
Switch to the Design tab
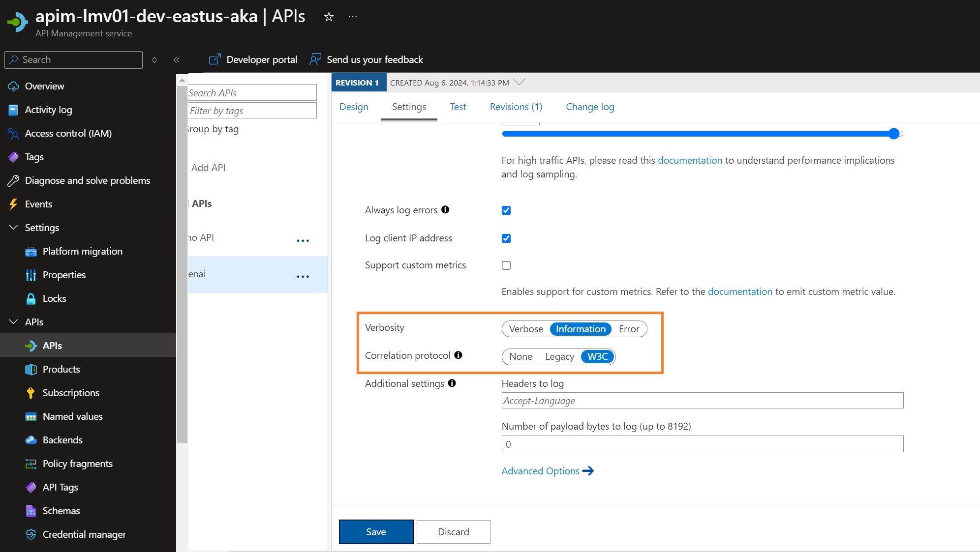353,106
